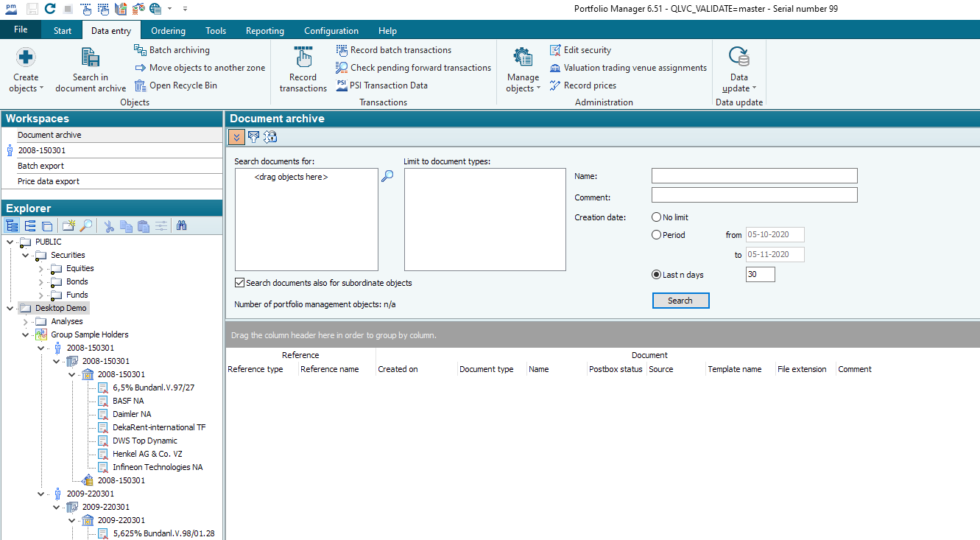Collapse the Desktop Demo tree node
980x540 pixels.
coord(10,308)
